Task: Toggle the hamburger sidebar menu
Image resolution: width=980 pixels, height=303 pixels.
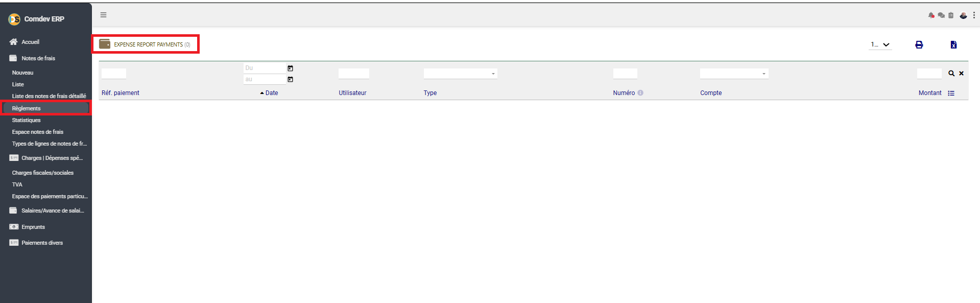Action: [x=104, y=15]
